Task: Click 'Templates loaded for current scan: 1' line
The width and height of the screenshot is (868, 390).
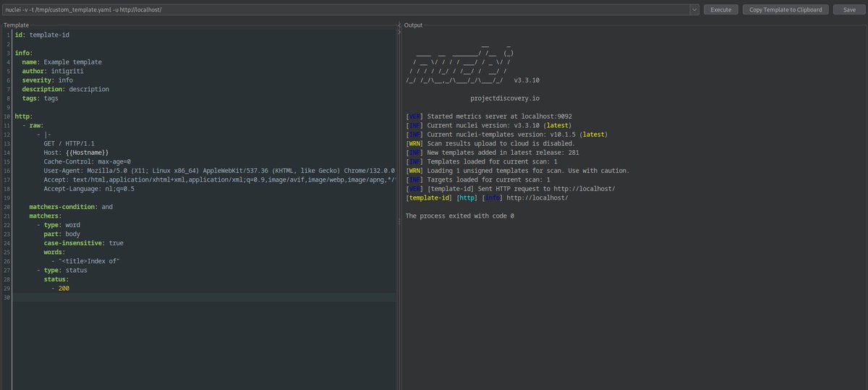Action: [x=482, y=161]
